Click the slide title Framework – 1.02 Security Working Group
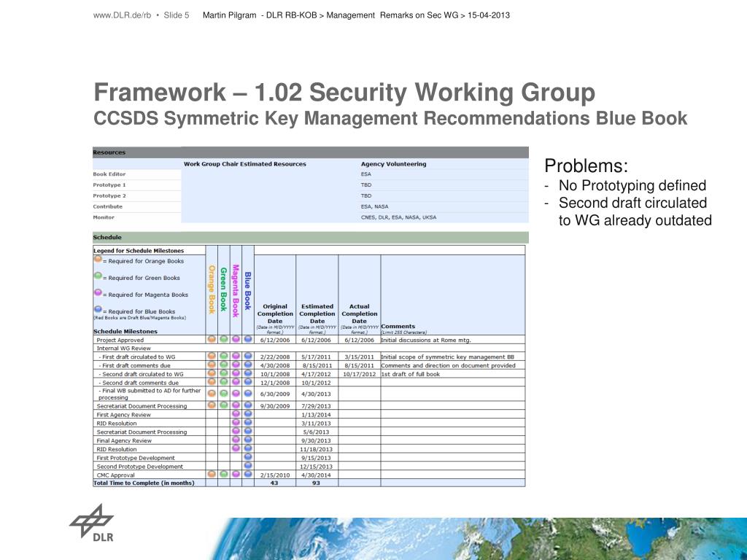Screen dimensions: 747x560 (344, 93)
